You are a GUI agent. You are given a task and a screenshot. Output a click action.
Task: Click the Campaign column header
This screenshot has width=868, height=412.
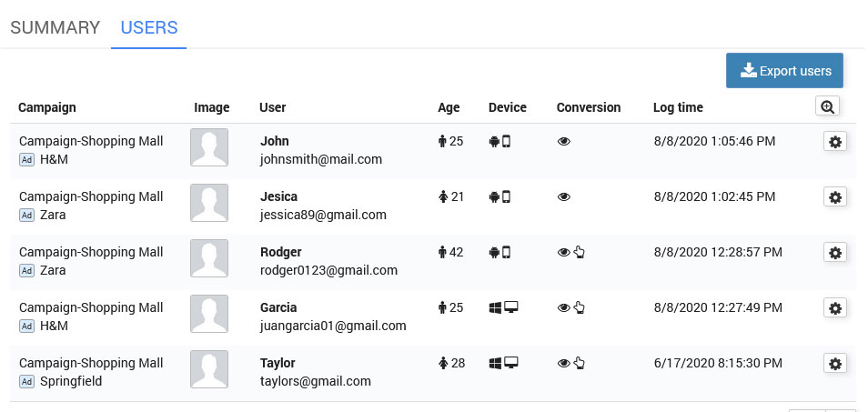47,107
